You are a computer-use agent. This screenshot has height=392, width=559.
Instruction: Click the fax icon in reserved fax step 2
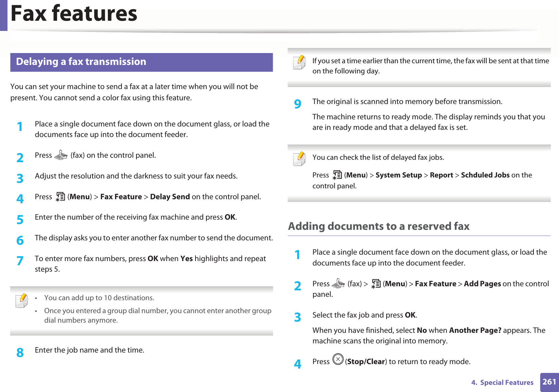(x=338, y=284)
